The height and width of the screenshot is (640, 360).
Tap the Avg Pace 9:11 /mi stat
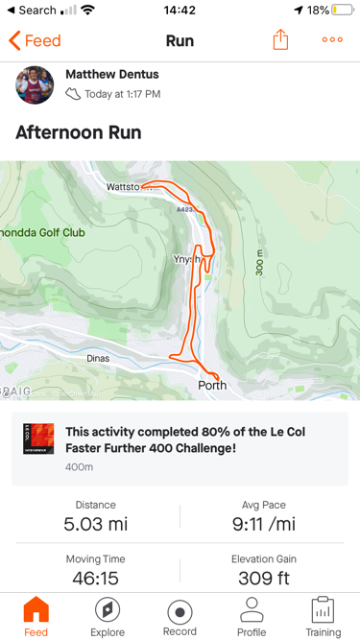click(x=264, y=517)
